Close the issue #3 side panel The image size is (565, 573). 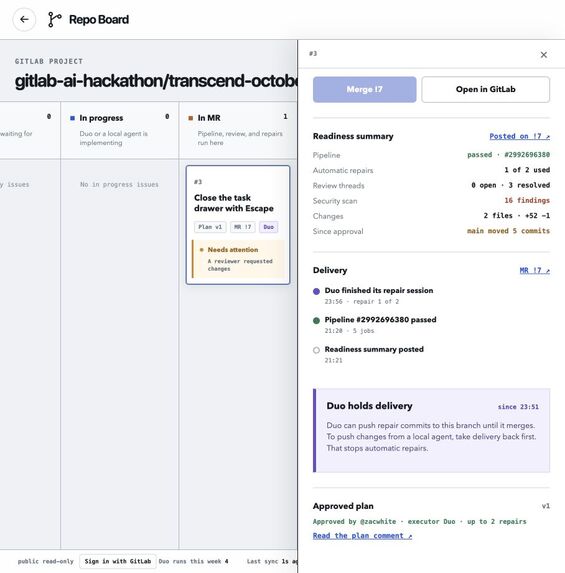click(x=543, y=55)
